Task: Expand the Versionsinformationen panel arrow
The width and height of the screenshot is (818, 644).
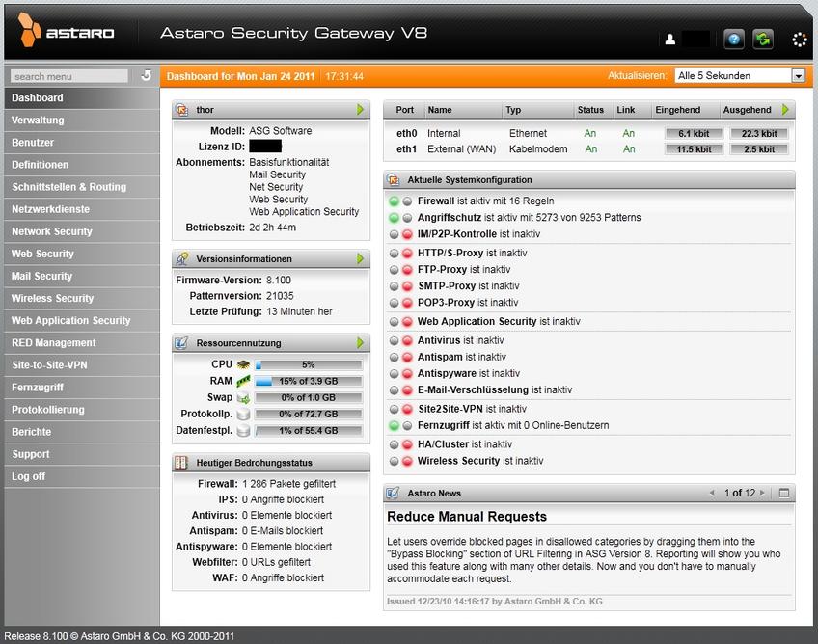Action: 360,258
